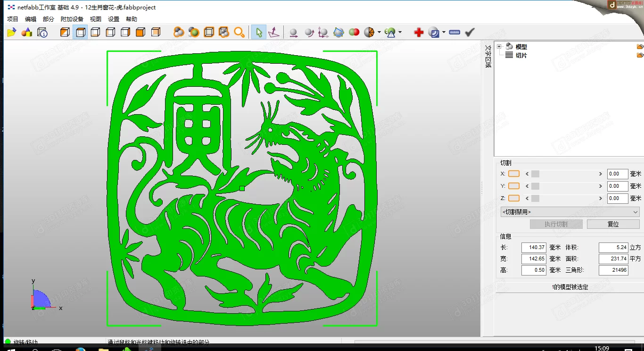This screenshot has width=644, height=351.
Task: Click the Z slider right arrow
Action: point(601,198)
